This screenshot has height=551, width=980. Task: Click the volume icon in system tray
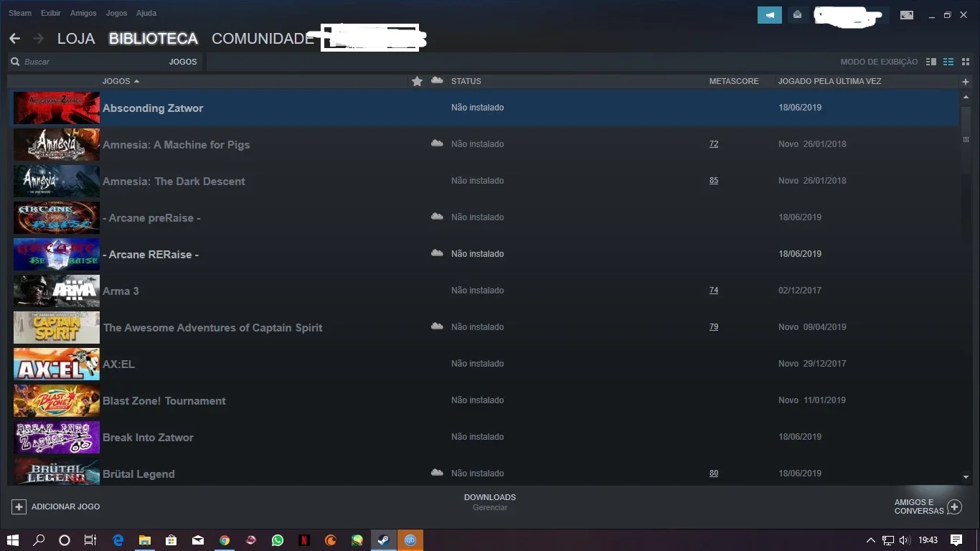[904, 540]
